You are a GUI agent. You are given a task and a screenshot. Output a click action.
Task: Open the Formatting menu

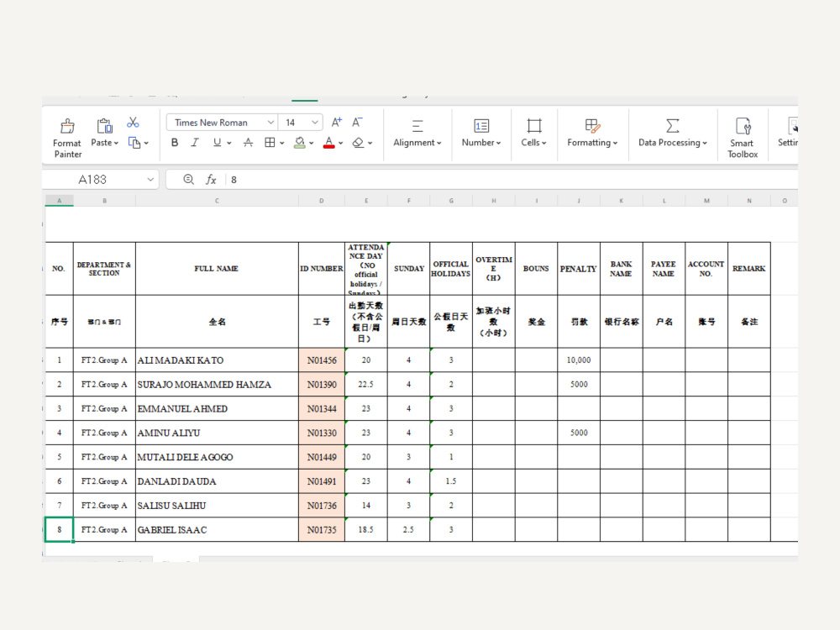592,133
